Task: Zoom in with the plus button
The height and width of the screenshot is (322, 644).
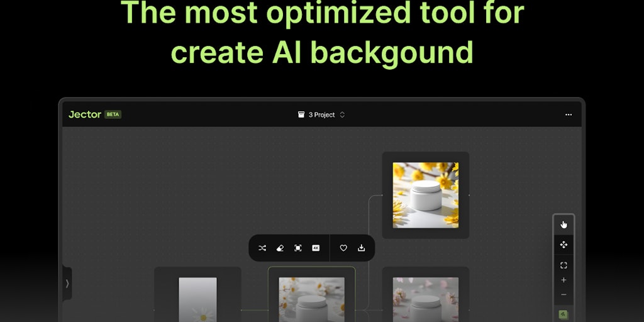Action: pyautogui.click(x=563, y=280)
